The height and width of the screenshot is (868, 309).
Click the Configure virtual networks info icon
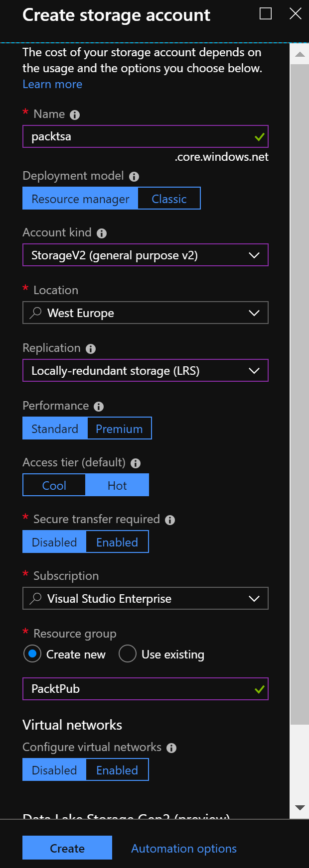pos(171,748)
